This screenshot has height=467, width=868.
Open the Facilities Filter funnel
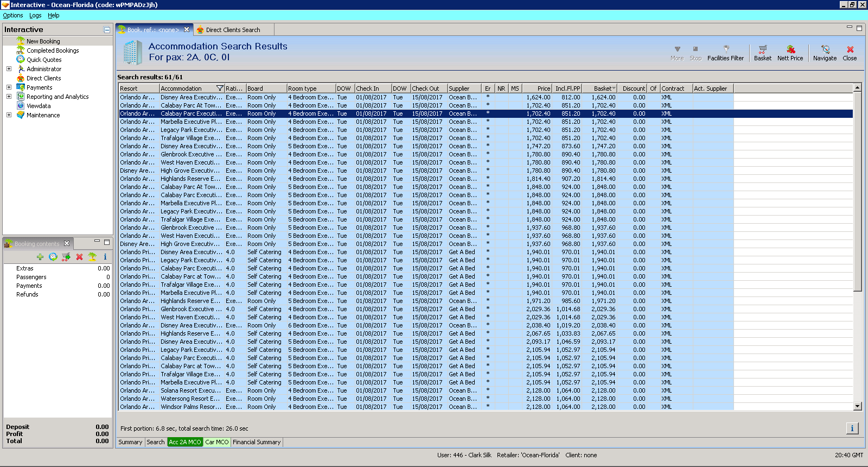(725, 53)
